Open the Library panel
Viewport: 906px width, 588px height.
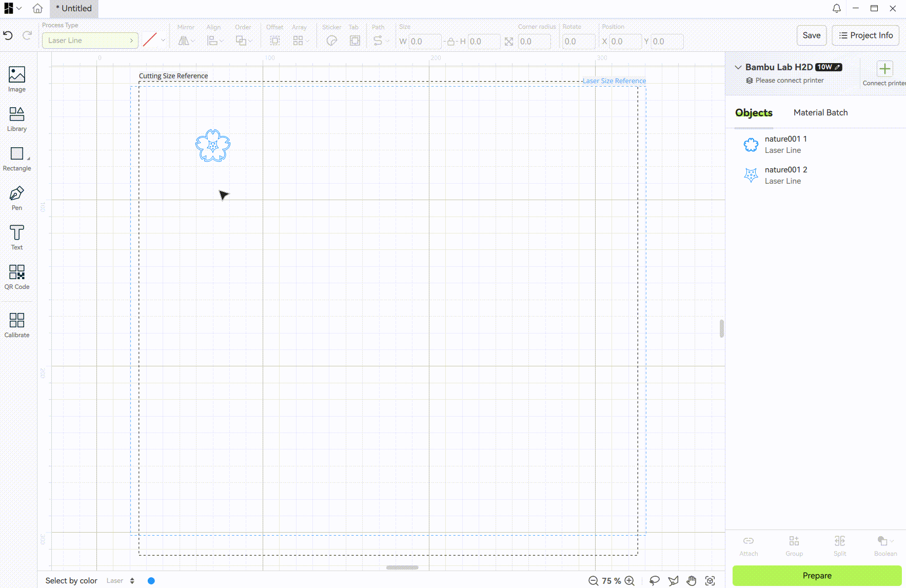point(17,119)
